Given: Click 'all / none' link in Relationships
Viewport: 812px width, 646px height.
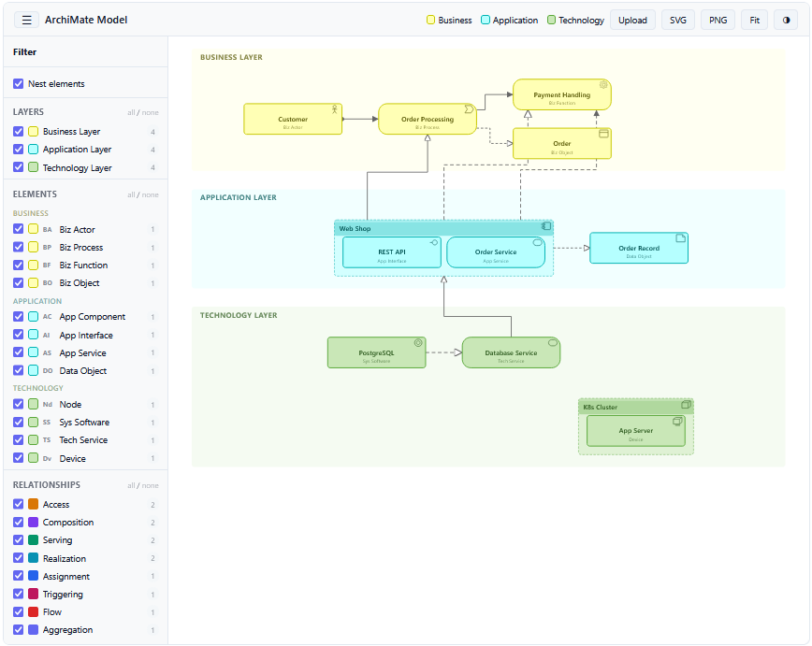Looking at the screenshot, I should (x=143, y=485).
